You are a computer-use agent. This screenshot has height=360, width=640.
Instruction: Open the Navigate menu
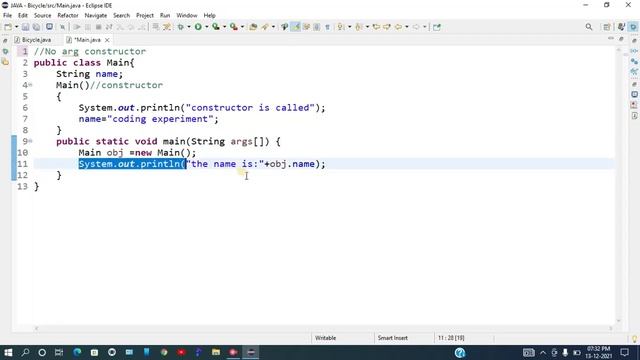coord(96,16)
